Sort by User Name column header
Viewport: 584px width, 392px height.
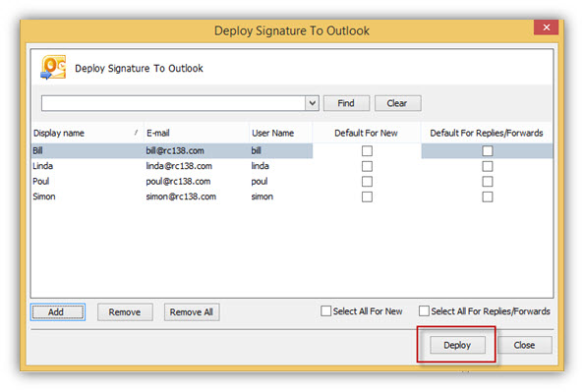pos(281,133)
